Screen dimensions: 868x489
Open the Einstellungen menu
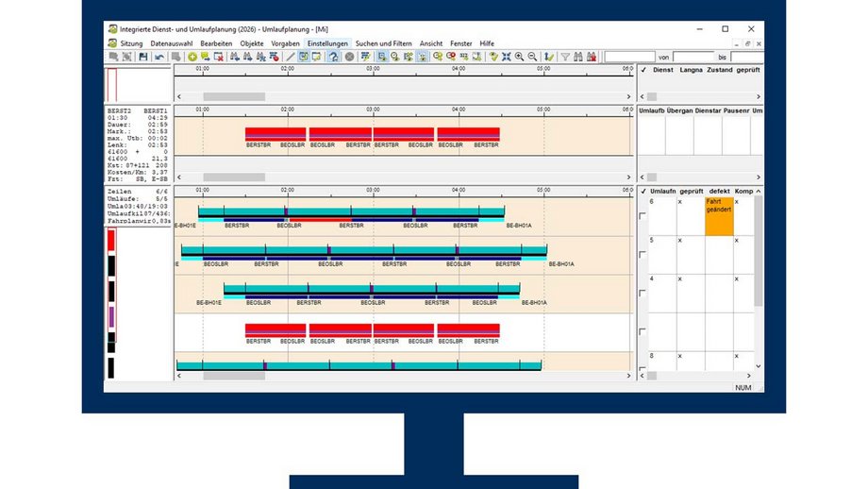click(327, 43)
